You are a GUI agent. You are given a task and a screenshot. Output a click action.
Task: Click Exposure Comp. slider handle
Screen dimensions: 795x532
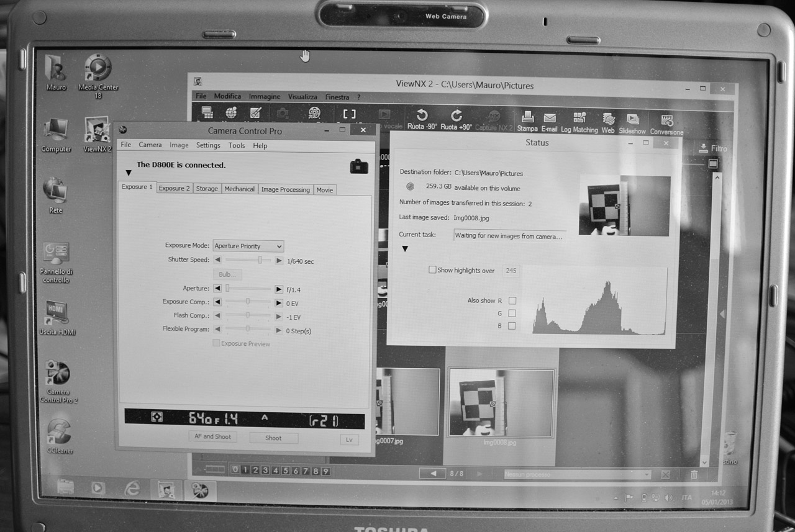point(248,302)
